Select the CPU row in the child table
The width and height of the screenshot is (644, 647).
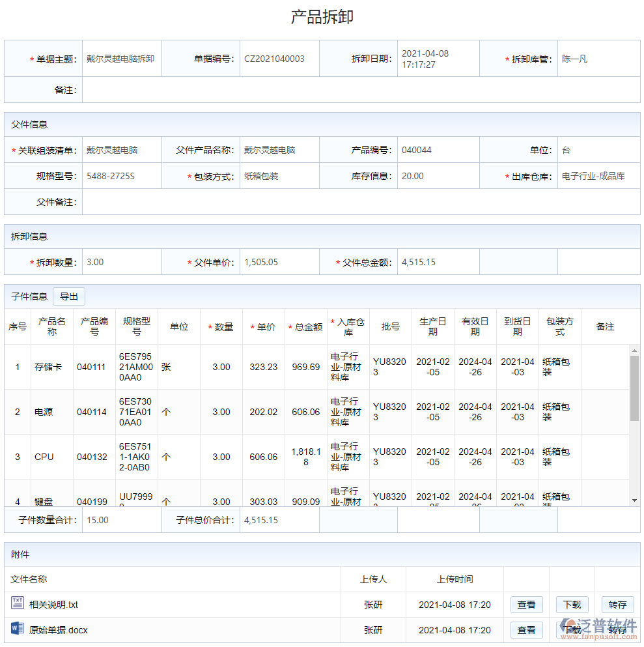[x=42, y=456]
